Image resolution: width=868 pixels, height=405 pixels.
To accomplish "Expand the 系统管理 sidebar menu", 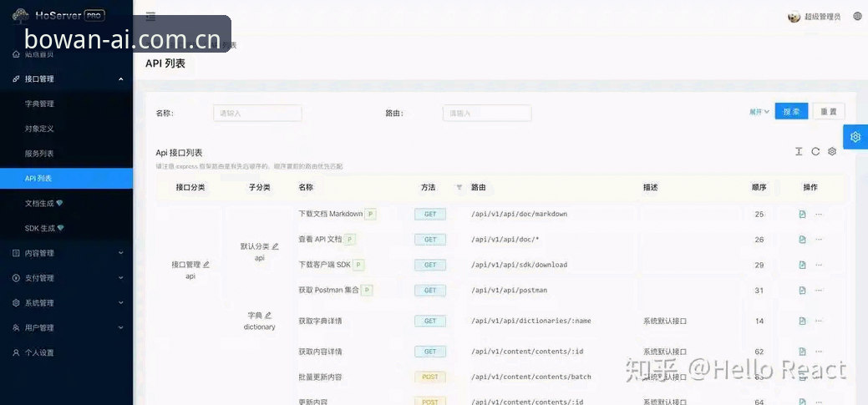I will tap(67, 302).
